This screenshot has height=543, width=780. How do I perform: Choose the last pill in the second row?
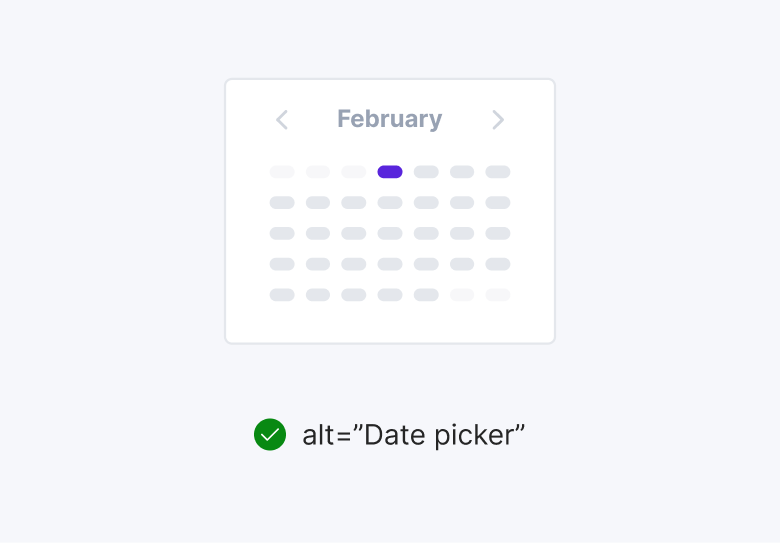498,203
